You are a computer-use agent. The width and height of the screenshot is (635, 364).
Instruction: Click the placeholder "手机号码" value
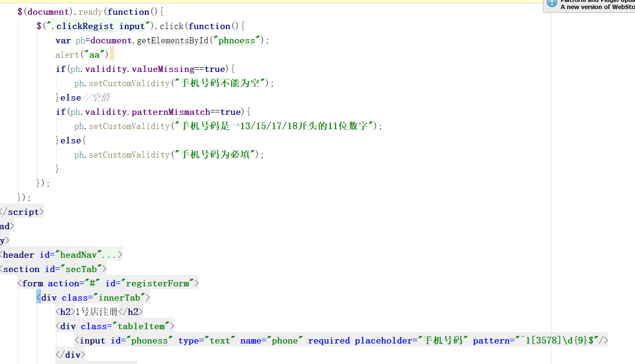pos(442,341)
